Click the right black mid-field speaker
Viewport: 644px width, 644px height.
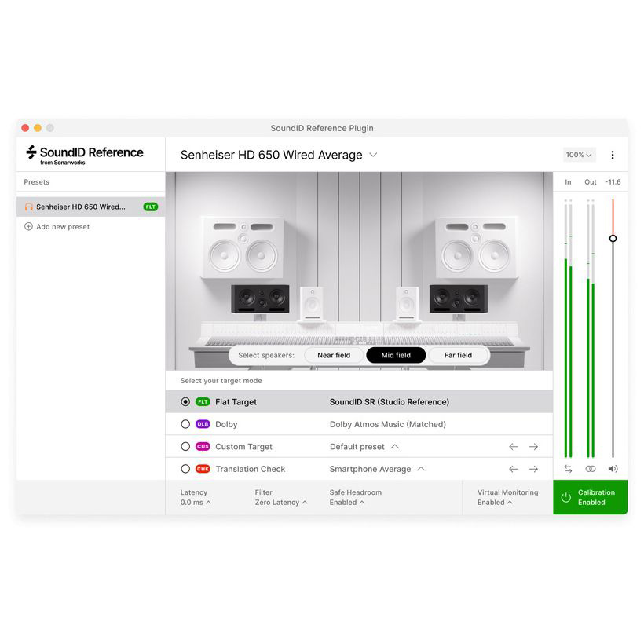[459, 299]
